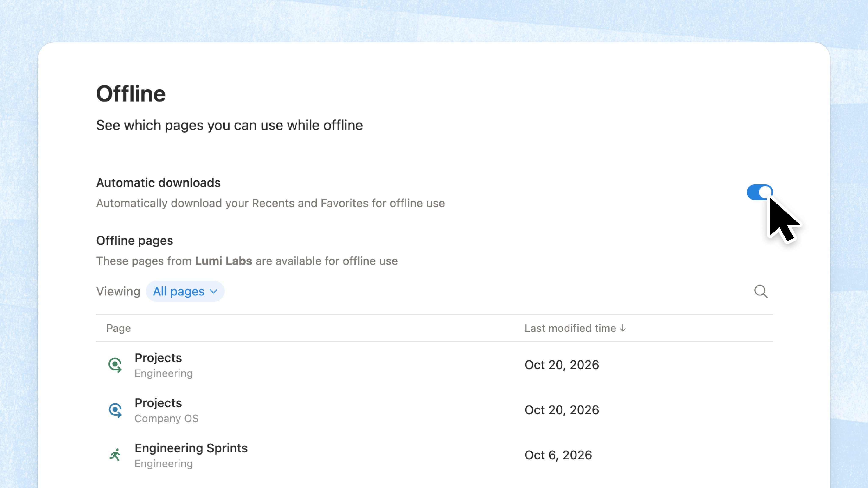Open the Projects page under Company OS
The image size is (868, 488).
click(158, 403)
